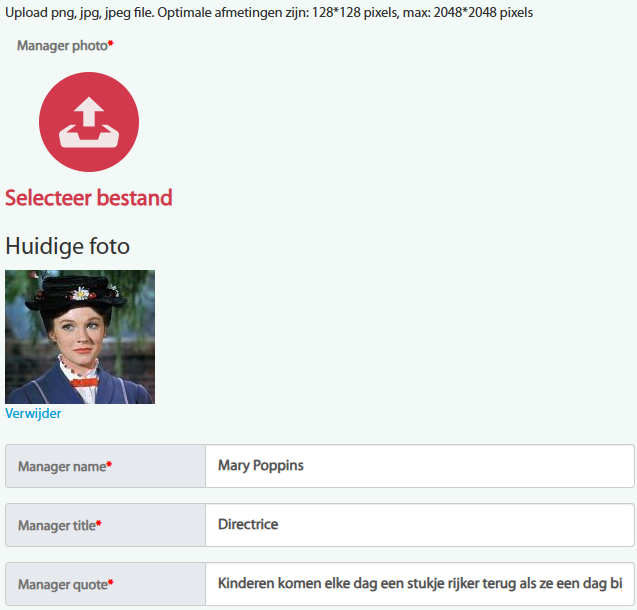This screenshot has width=637, height=610.
Task: Click the Verwijder link under the photo
Action: click(33, 413)
